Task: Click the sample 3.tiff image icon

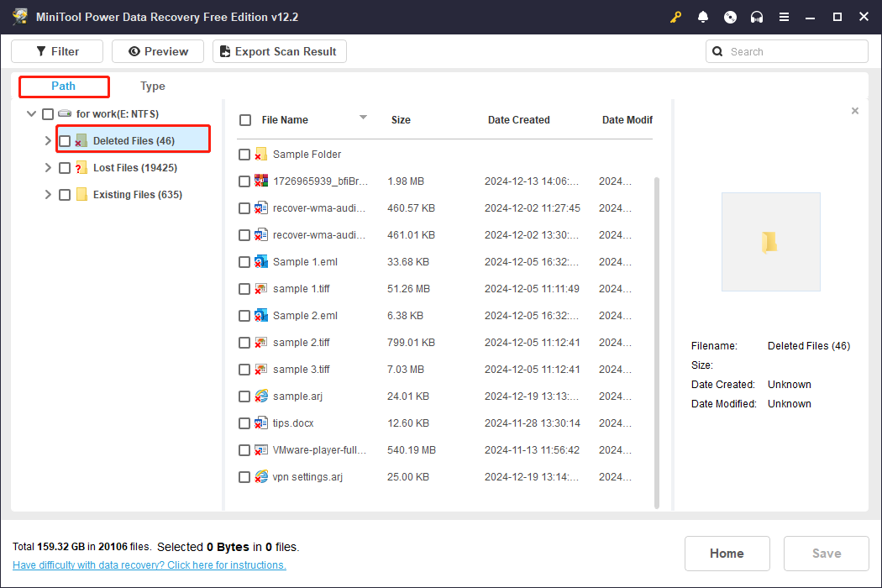Action: pos(260,370)
